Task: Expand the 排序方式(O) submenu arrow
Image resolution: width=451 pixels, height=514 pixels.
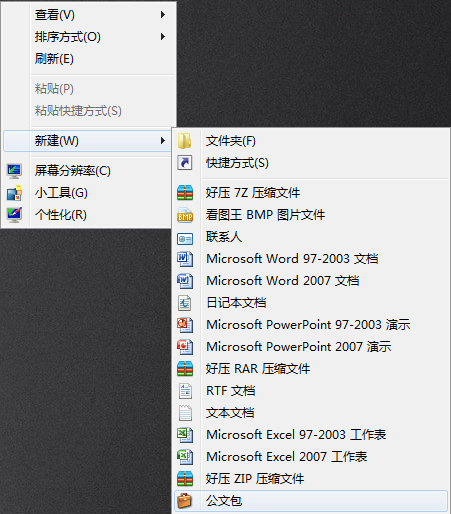Action: point(163,37)
